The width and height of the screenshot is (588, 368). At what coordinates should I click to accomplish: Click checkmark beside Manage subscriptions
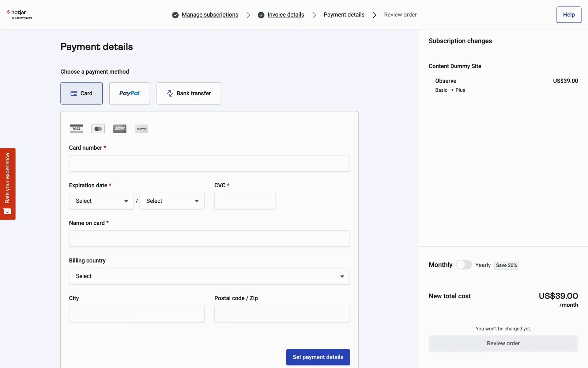point(175,15)
